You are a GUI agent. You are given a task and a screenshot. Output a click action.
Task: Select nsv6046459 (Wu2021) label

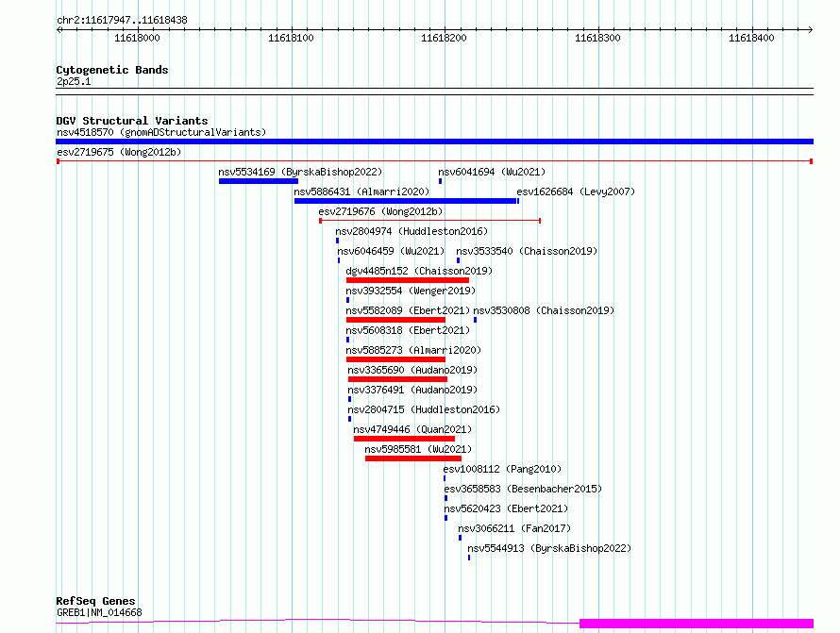pyautogui.click(x=391, y=251)
